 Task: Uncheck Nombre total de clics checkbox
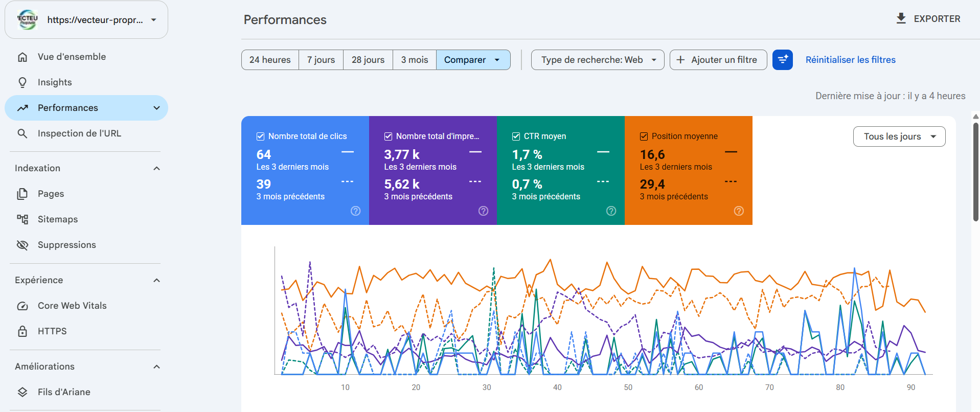point(260,136)
